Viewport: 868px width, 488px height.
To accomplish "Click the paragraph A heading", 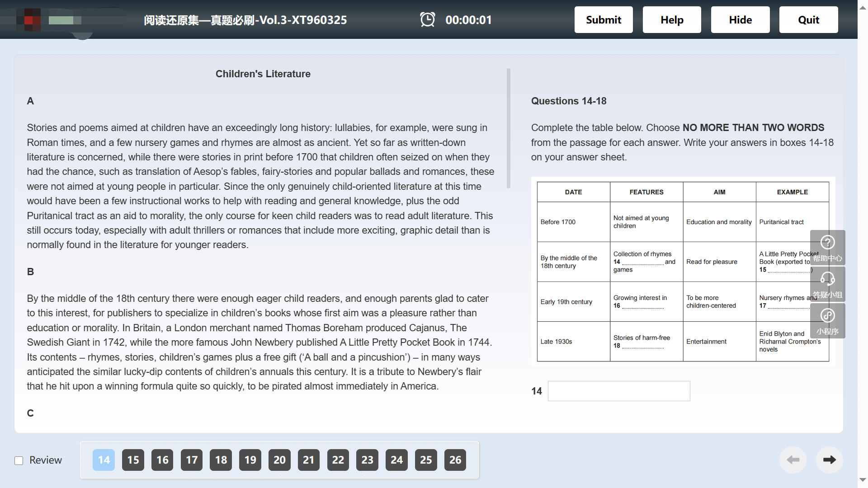I will 30,101.
